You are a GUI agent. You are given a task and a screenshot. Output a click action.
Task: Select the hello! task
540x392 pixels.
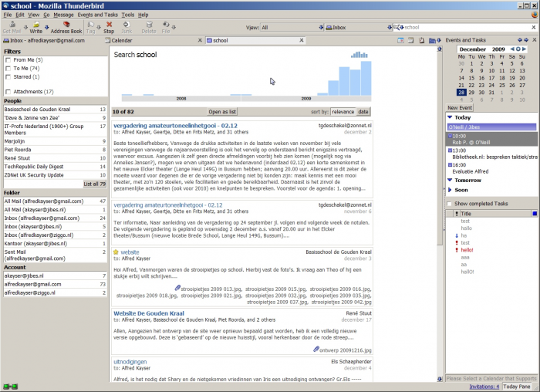tap(467, 250)
